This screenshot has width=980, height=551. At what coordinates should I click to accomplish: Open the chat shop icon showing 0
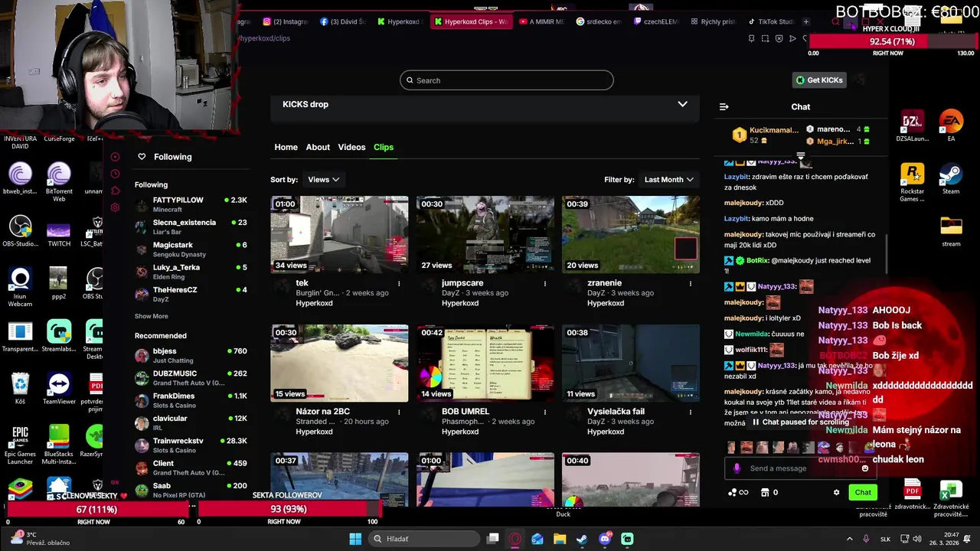tap(770, 493)
